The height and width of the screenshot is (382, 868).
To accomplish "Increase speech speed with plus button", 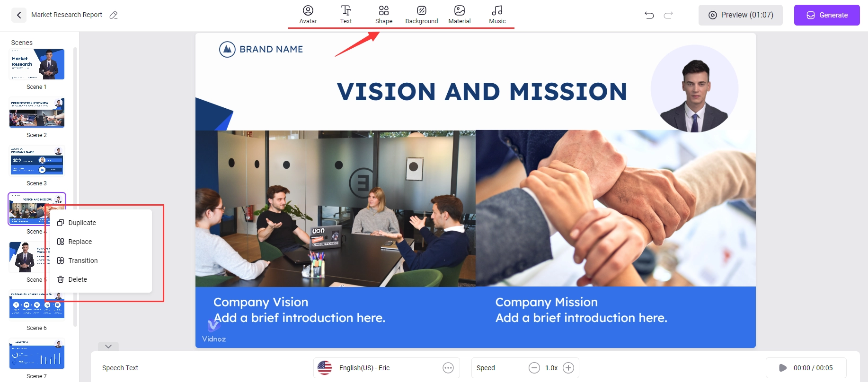I will tap(568, 368).
